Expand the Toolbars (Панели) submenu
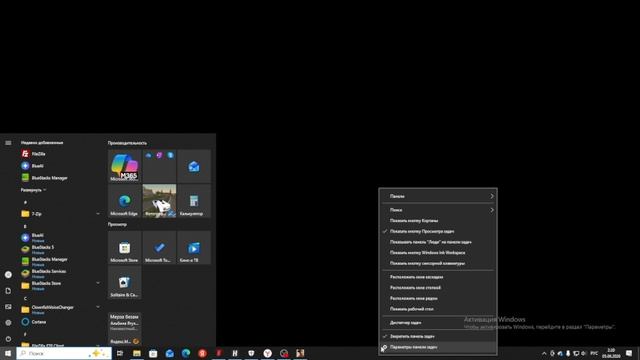The width and height of the screenshot is (640, 360). [x=438, y=196]
